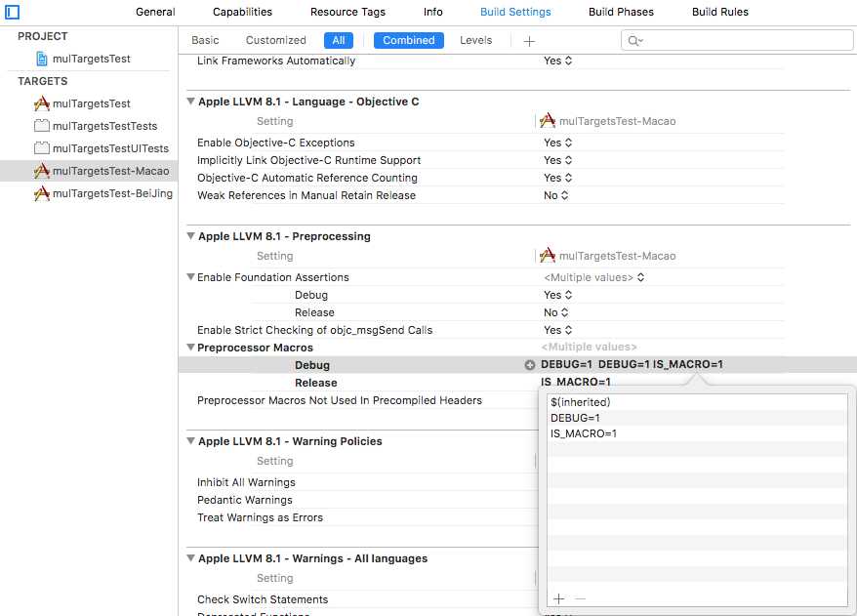Show Basic build settings
Viewport: 857px width, 616px height.
[x=205, y=40]
